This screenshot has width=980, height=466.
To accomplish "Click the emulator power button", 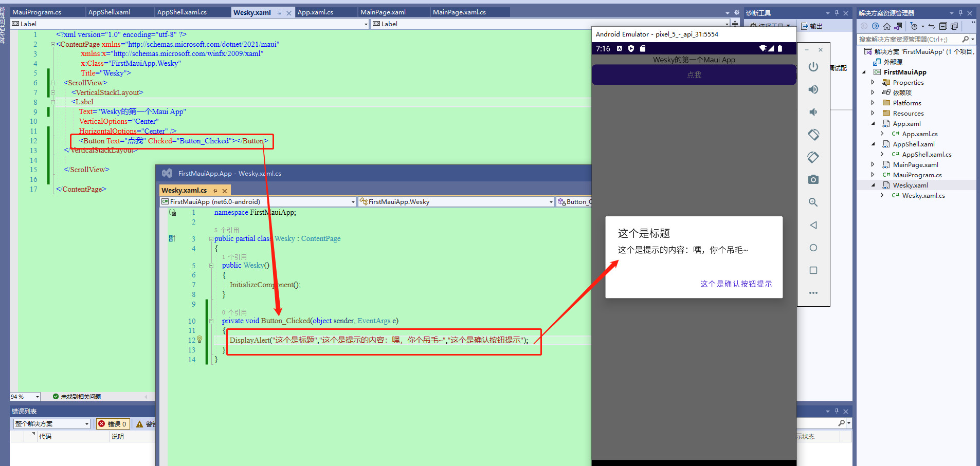I will (813, 67).
